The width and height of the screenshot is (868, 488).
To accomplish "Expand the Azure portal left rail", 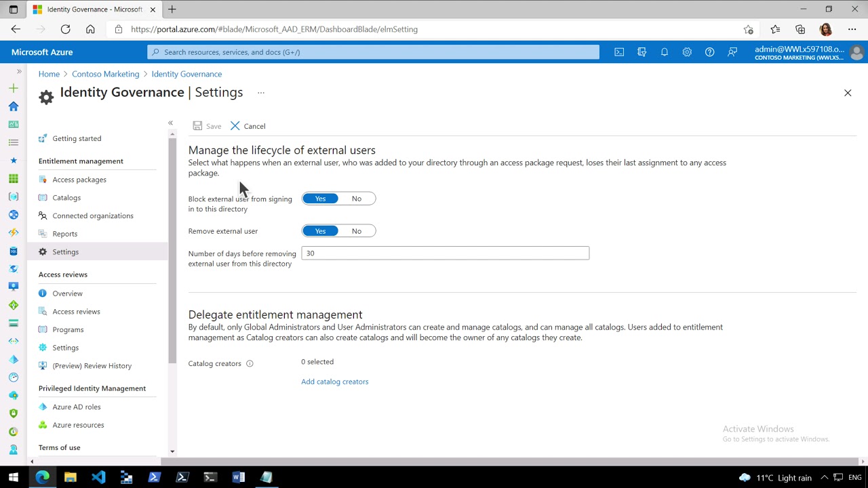I will pyautogui.click(x=19, y=71).
